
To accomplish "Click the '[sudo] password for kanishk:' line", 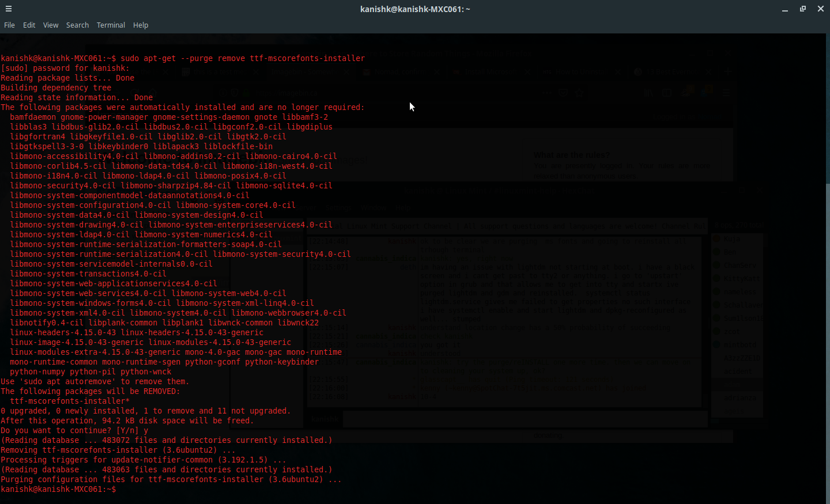I will [x=65, y=68].
